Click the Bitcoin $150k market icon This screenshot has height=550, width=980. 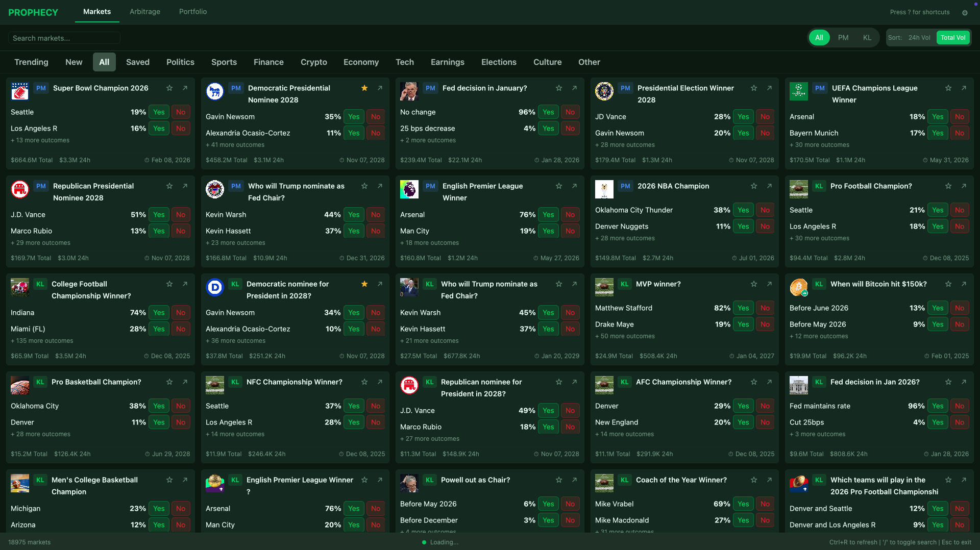point(798,287)
